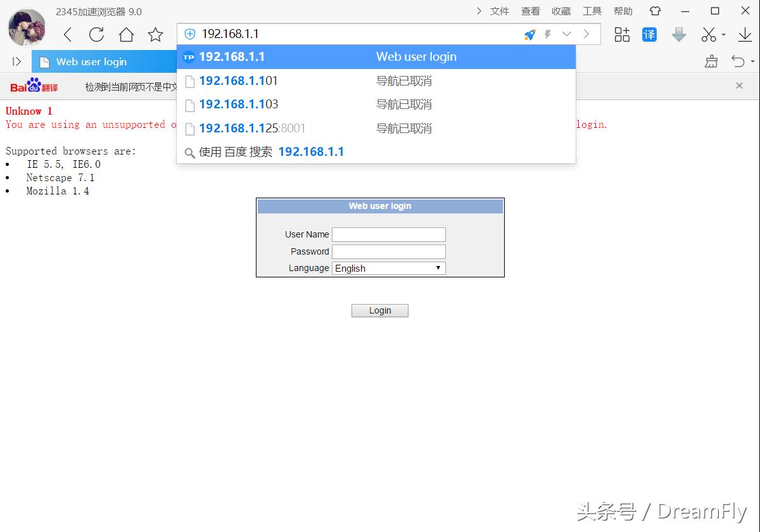Click the T-shirt skin/theme icon in title bar
The height and width of the screenshot is (532, 760).
654,11
